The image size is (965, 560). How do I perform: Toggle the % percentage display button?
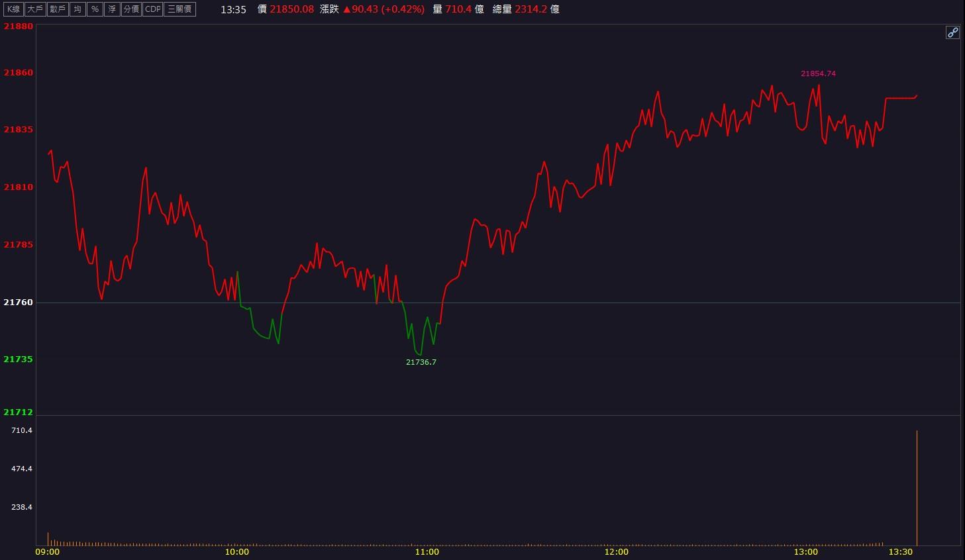(x=95, y=9)
